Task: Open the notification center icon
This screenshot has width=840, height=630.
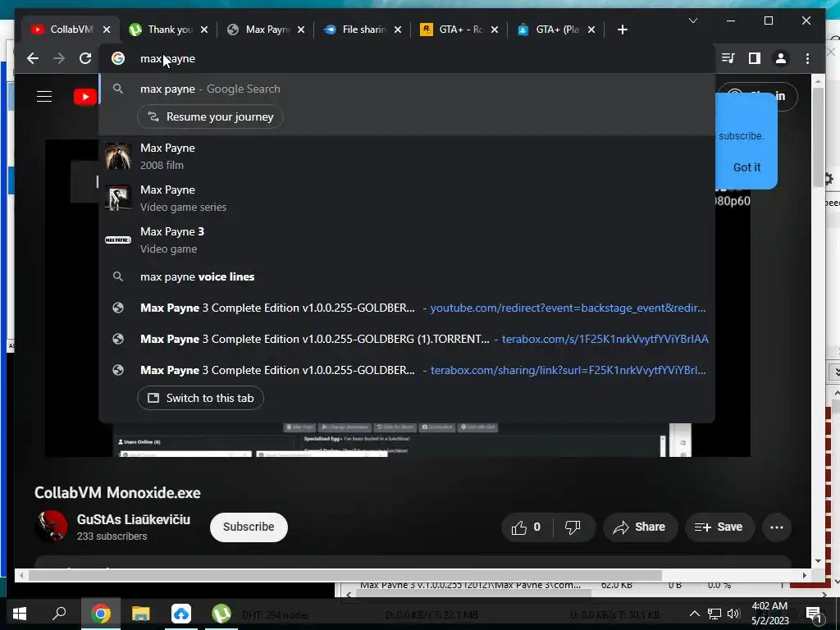Action: pyautogui.click(x=813, y=614)
